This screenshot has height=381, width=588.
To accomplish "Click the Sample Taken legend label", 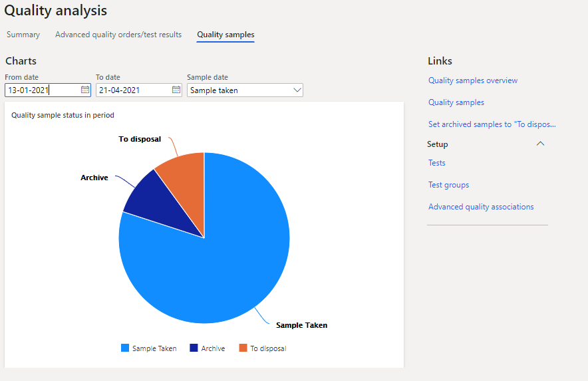I will click(154, 348).
